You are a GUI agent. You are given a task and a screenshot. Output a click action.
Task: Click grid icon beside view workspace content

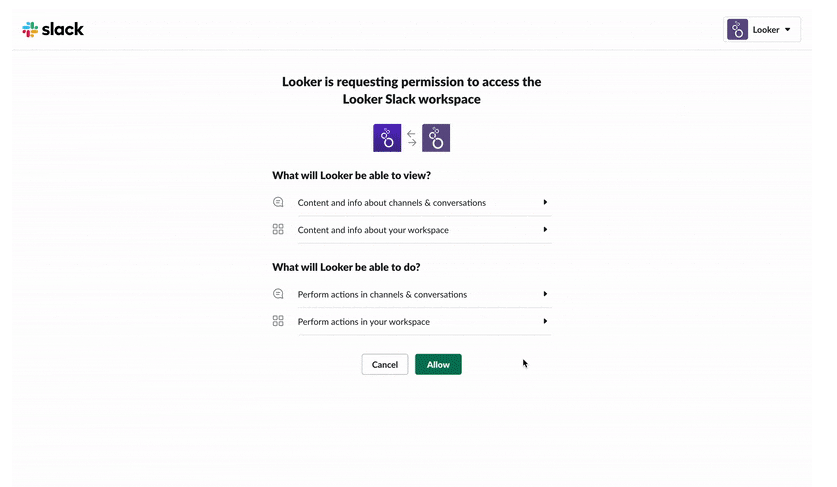click(x=278, y=229)
